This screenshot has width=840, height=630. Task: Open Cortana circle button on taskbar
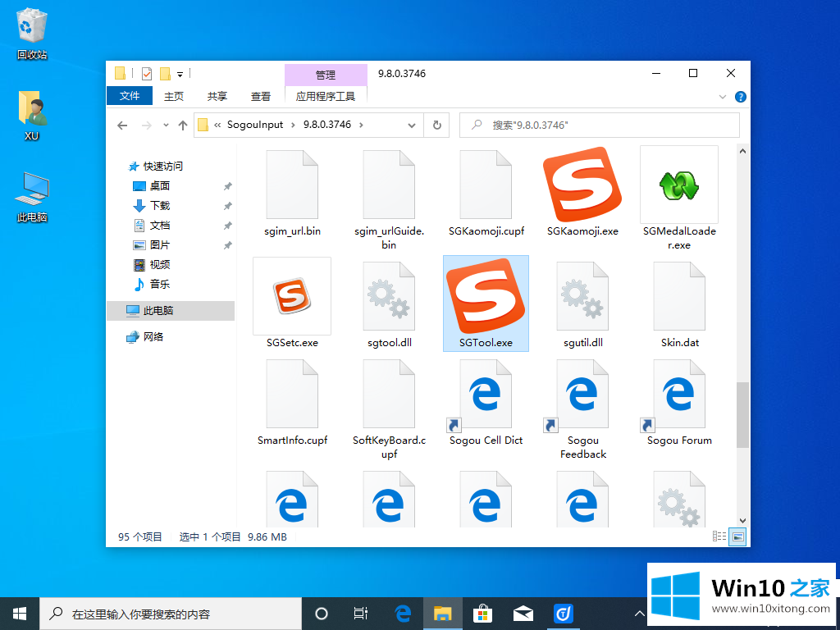[321, 614]
